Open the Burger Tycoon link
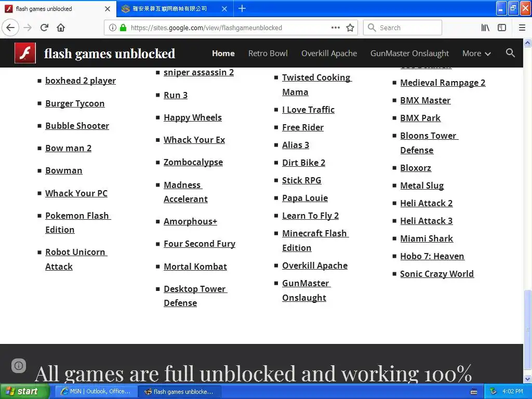This screenshot has width=532, height=399. tap(75, 103)
